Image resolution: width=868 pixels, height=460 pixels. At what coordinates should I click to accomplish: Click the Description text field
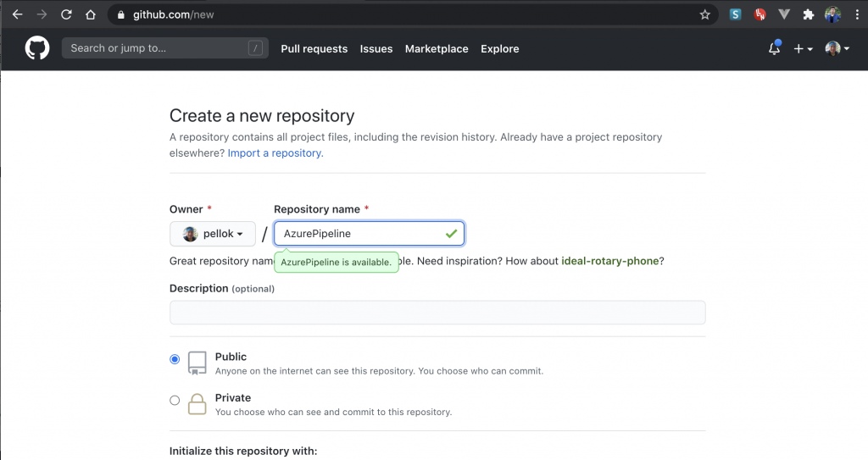click(x=437, y=313)
